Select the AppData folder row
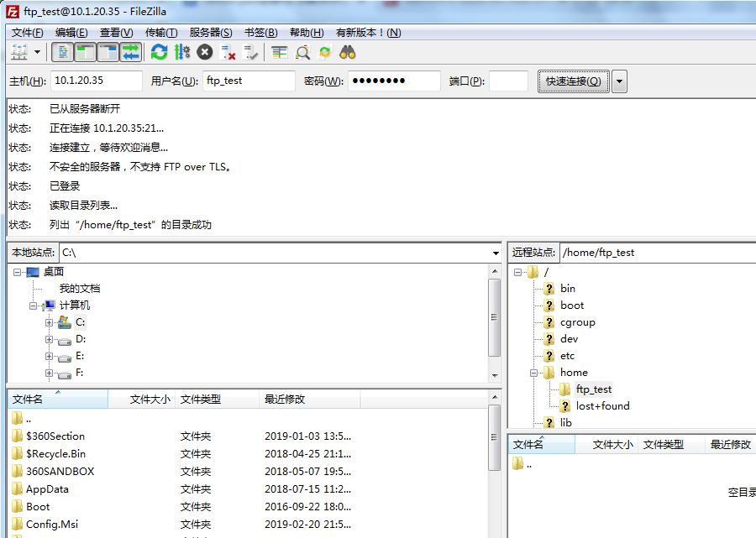Screen dimensions: 756x538 pos(248,488)
